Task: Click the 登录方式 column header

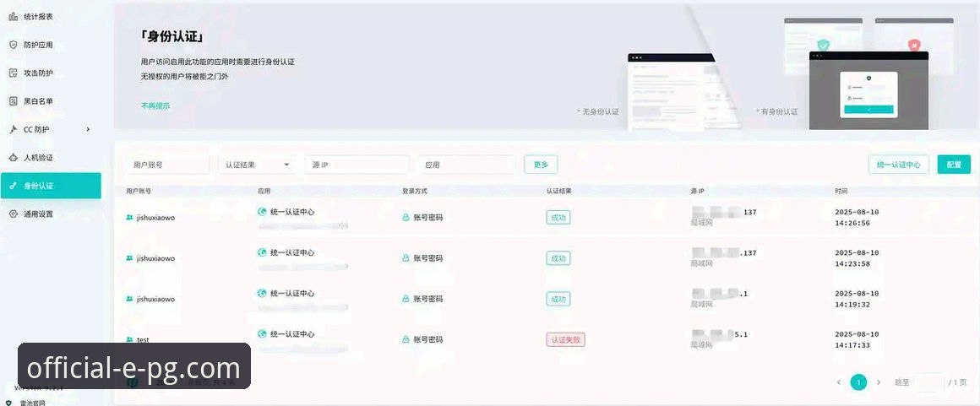Action: point(415,191)
